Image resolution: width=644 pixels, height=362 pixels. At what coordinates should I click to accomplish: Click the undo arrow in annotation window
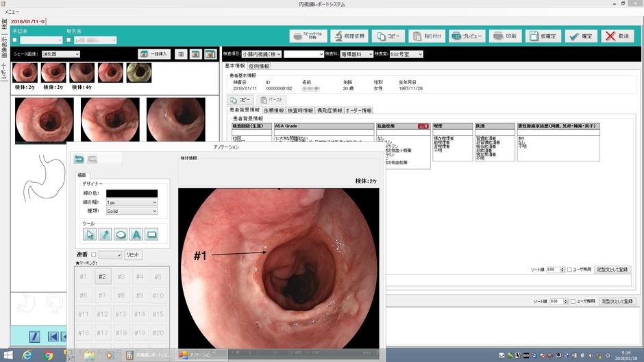coord(79,159)
